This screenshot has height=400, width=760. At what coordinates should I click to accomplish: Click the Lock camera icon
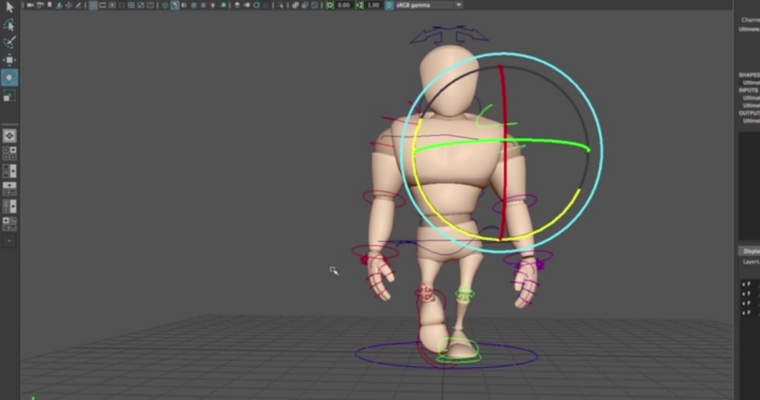point(40,5)
